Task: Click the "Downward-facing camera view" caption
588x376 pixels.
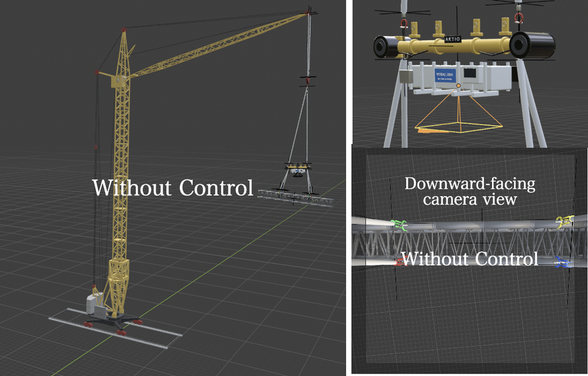Action: point(470,192)
